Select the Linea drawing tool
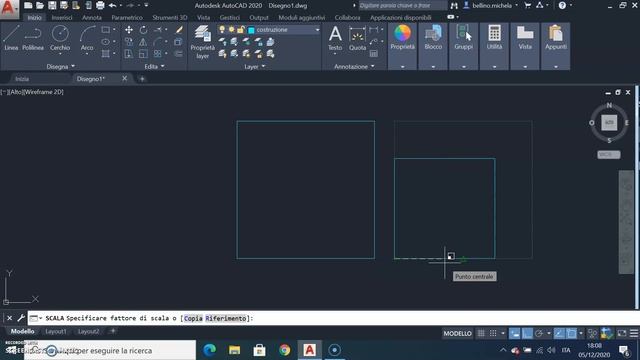The width and height of the screenshot is (640, 360). [x=11, y=38]
